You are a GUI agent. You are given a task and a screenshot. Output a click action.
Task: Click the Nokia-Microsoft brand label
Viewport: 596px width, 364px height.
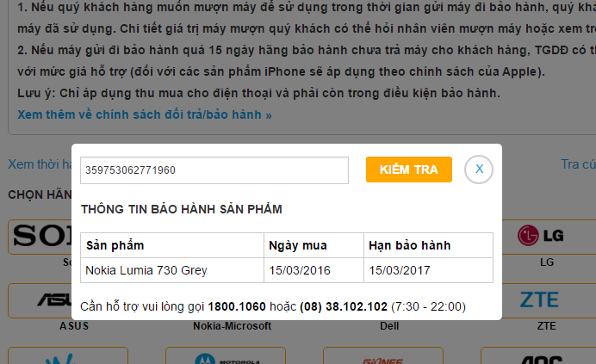click(233, 326)
